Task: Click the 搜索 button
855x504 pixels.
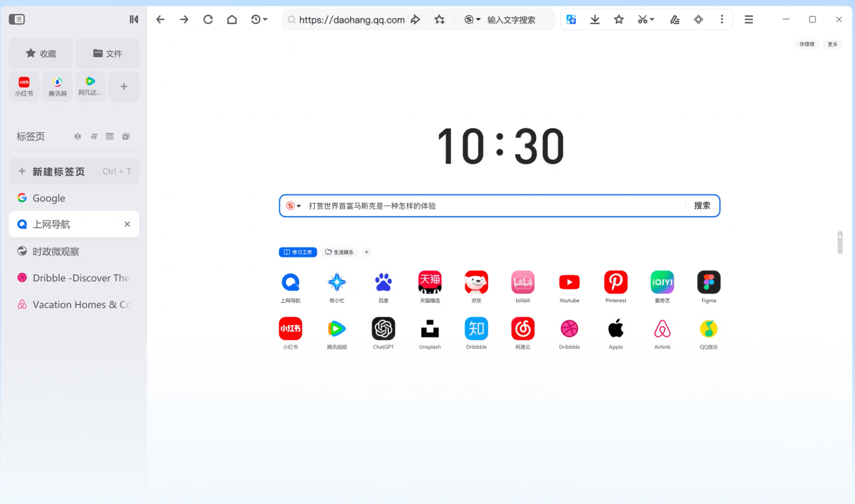Action: (x=702, y=206)
